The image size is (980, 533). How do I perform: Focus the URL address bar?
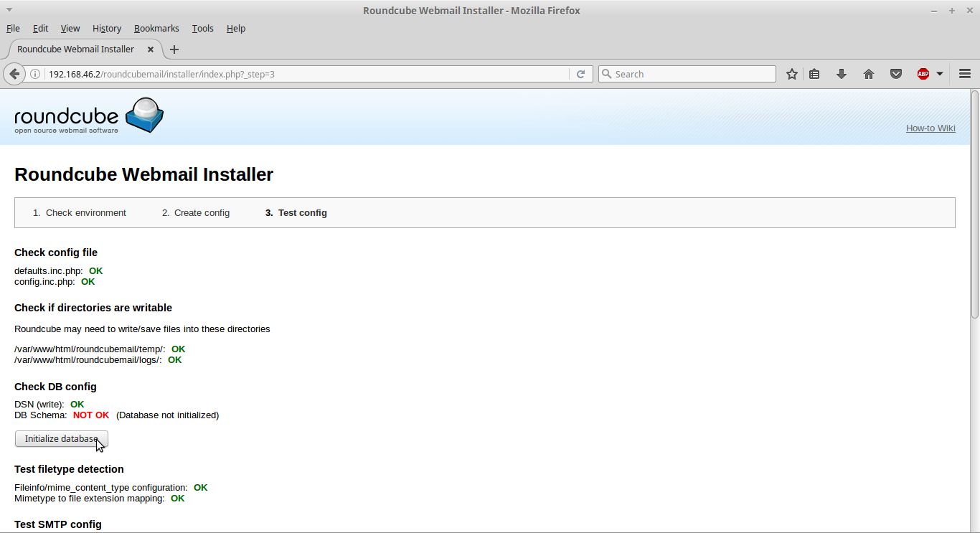tap(307, 74)
